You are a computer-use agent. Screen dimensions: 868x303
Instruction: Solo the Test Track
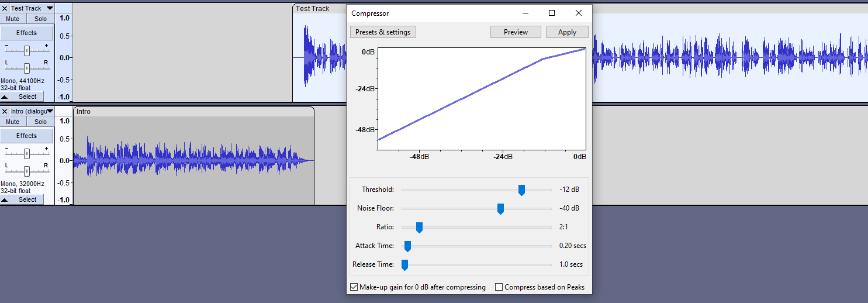click(40, 19)
